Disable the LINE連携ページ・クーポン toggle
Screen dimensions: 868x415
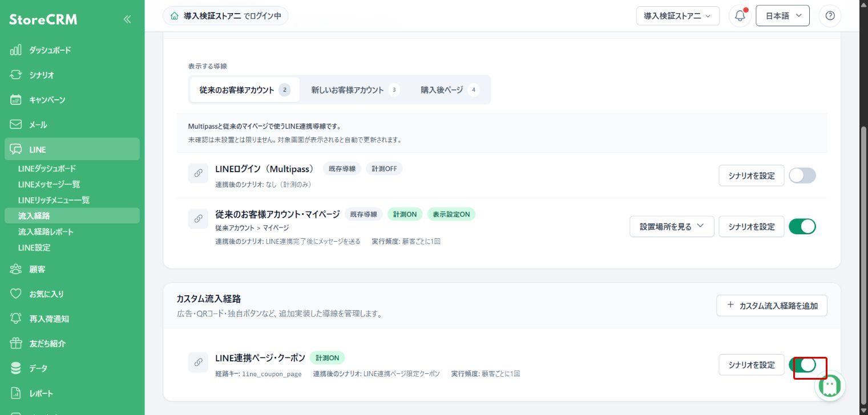802,365
